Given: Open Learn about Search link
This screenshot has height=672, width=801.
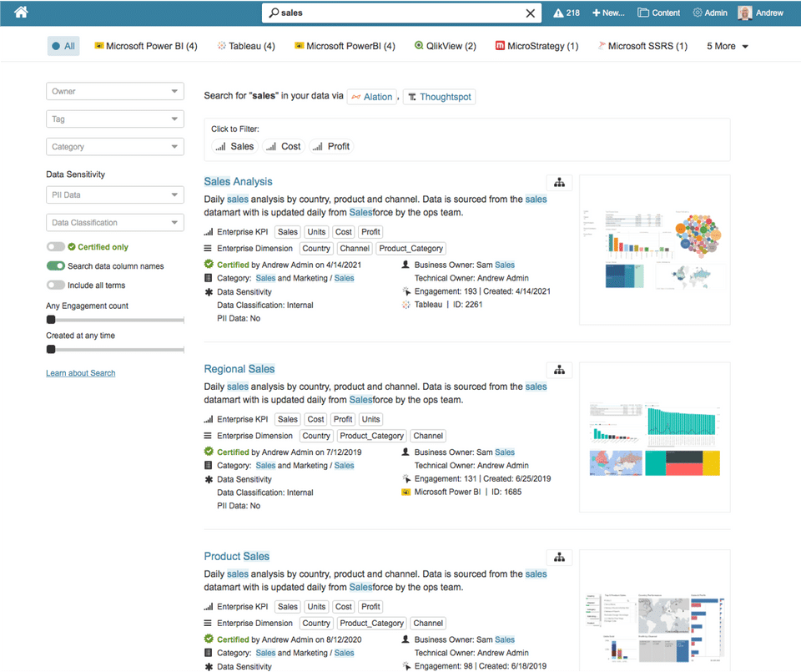Looking at the screenshot, I should 81,373.
